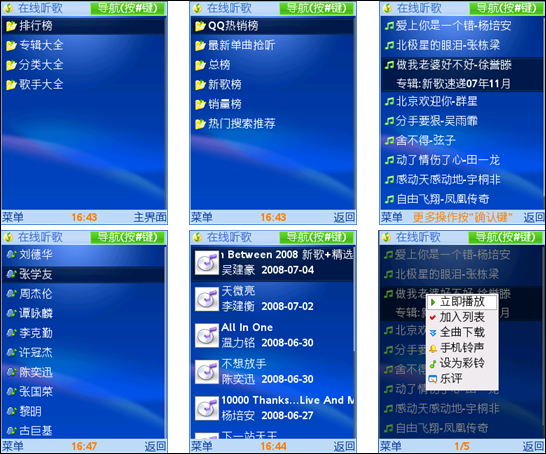
Task: Open the 专辑大全 folder icon
Action: tap(11, 45)
